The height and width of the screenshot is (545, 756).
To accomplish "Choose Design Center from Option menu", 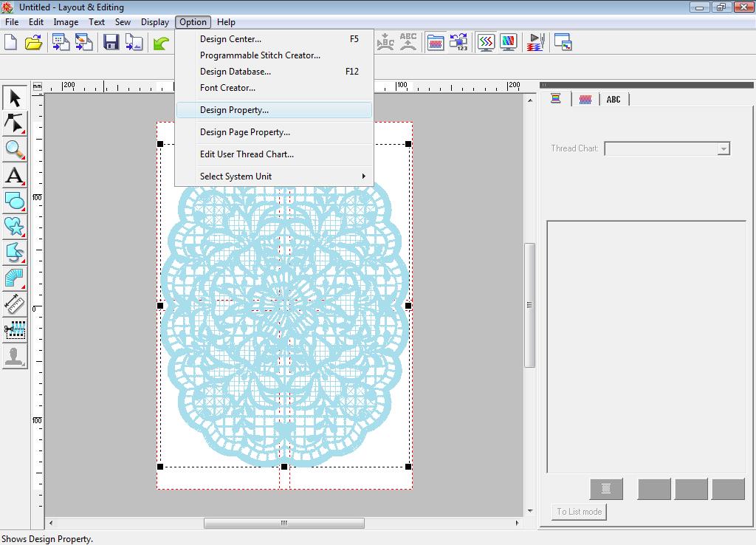I will (275, 39).
